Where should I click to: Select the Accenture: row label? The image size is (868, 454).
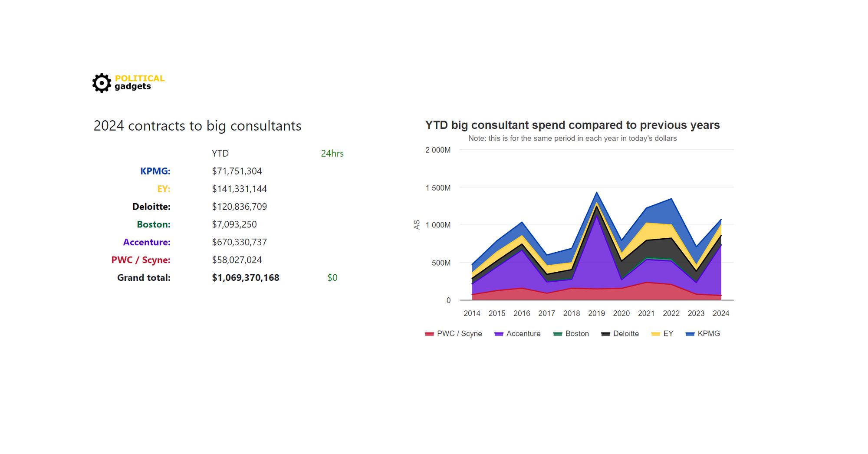(x=147, y=242)
